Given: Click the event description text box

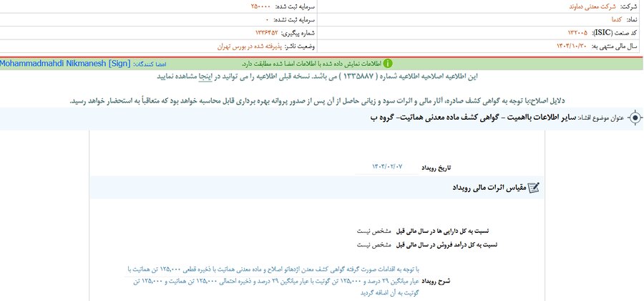Looking at the screenshot, I should pos(272,281).
